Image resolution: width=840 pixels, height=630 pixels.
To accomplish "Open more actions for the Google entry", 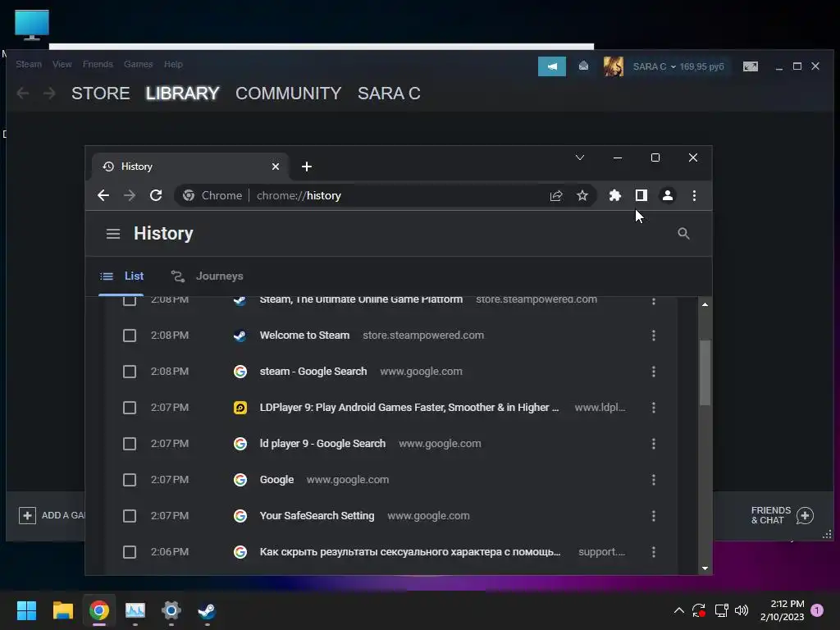I will click(654, 479).
